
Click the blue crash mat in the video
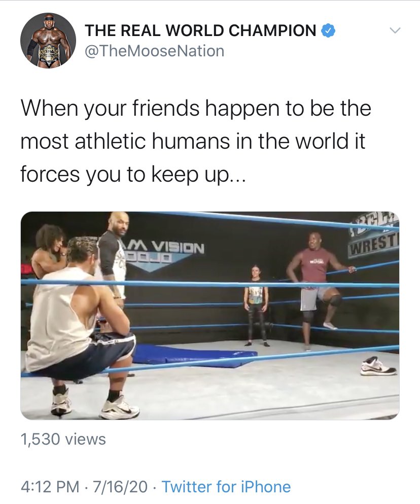point(193,355)
